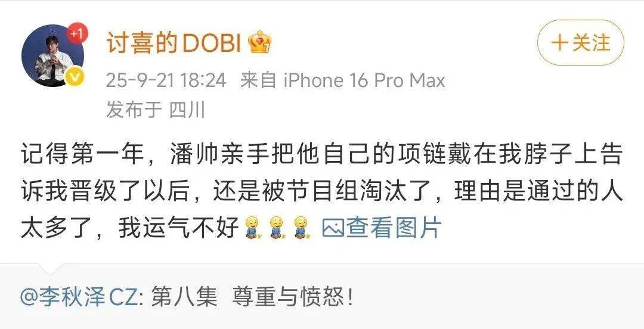Viewport: 644px width, 329px height.
Task: Tap the red +1 badge on avatar
Action: (x=77, y=33)
